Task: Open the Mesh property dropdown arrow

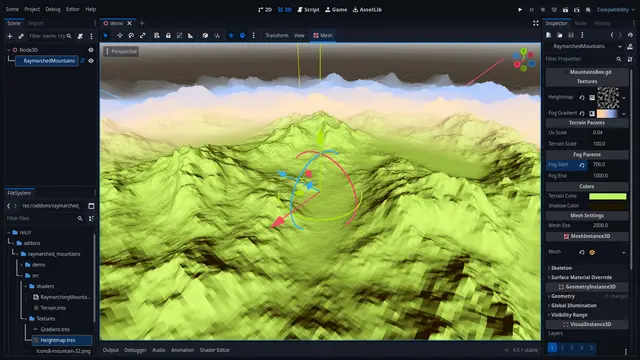Action: (x=624, y=253)
